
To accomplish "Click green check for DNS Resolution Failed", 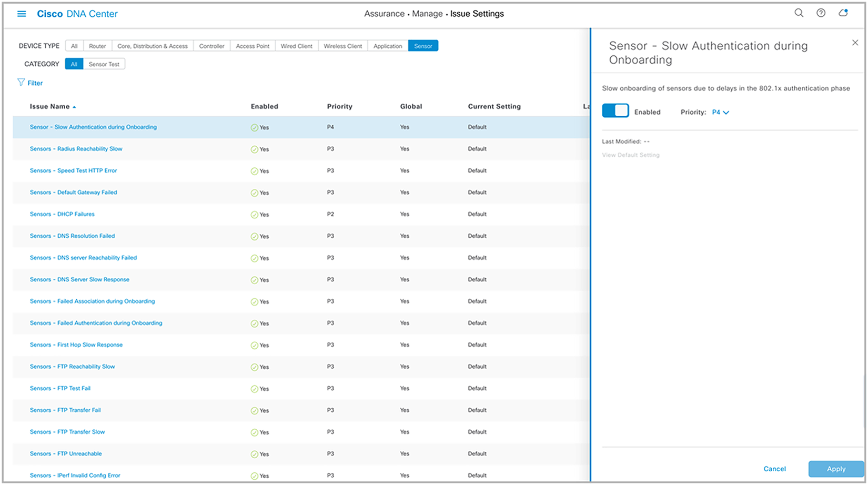I will point(255,236).
